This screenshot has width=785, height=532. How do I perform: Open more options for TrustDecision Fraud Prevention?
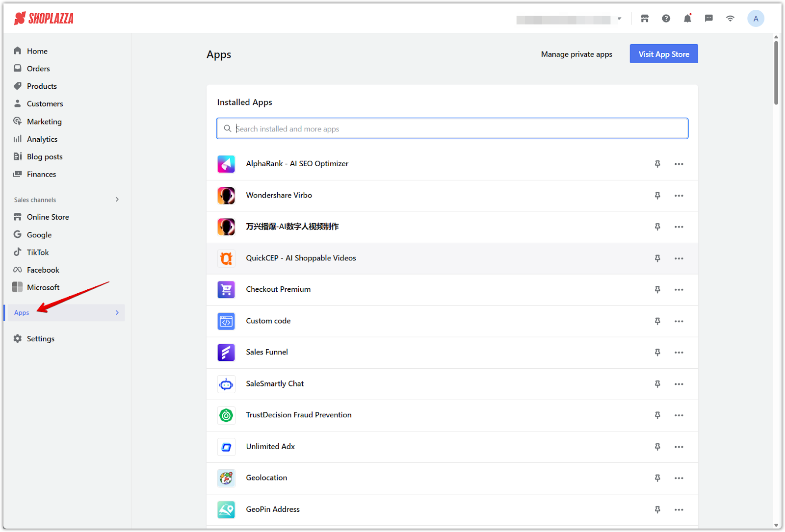[x=679, y=415]
